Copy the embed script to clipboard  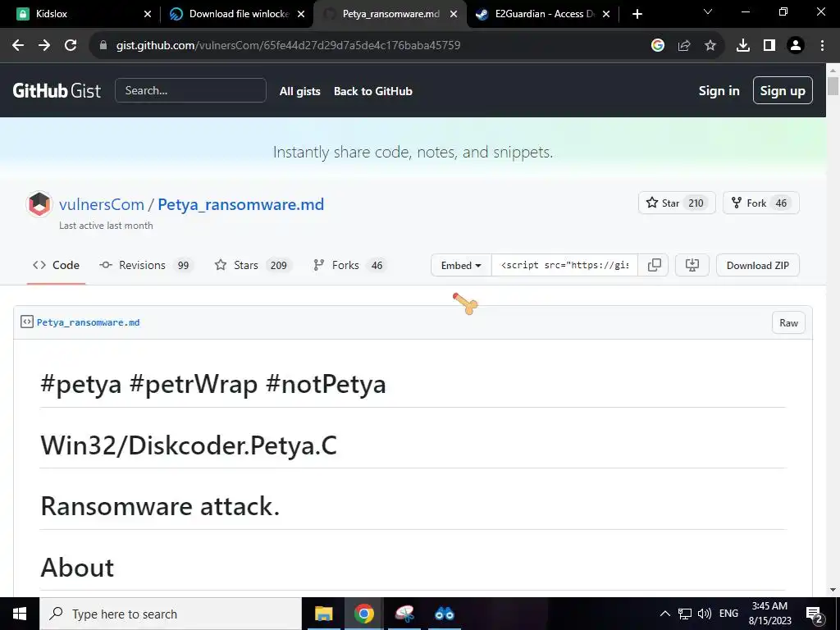655,265
